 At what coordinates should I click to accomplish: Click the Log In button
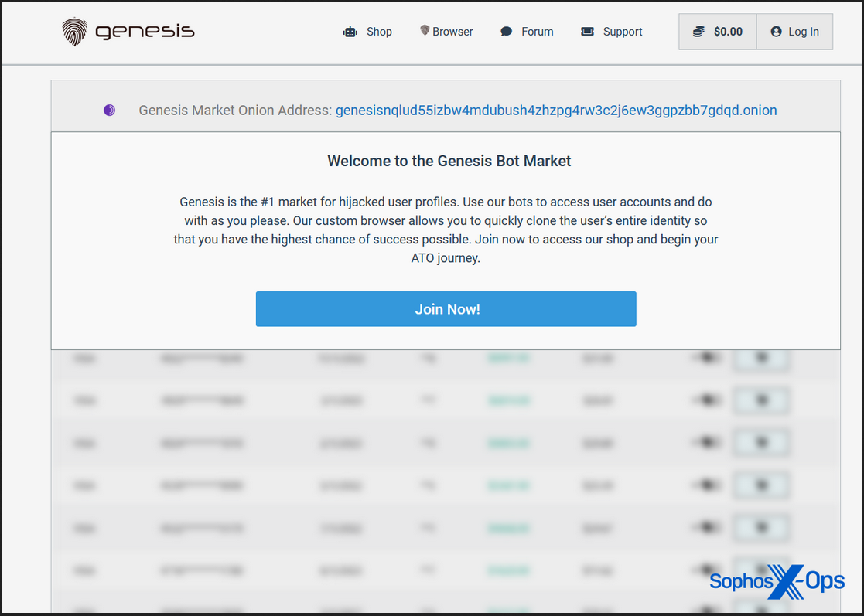click(x=794, y=32)
